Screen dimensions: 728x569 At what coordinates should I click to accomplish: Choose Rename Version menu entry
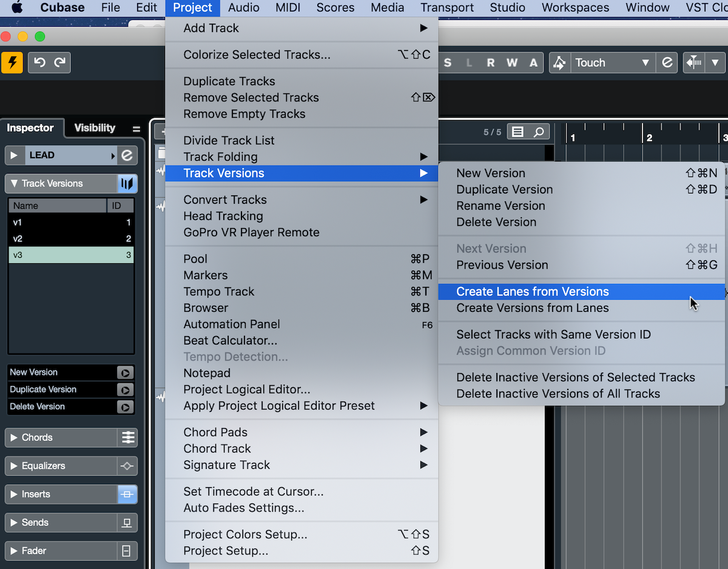coord(581,206)
